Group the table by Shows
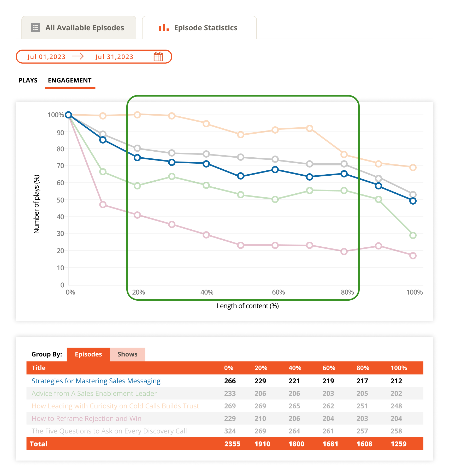The height and width of the screenshot is (476, 449). tap(127, 354)
